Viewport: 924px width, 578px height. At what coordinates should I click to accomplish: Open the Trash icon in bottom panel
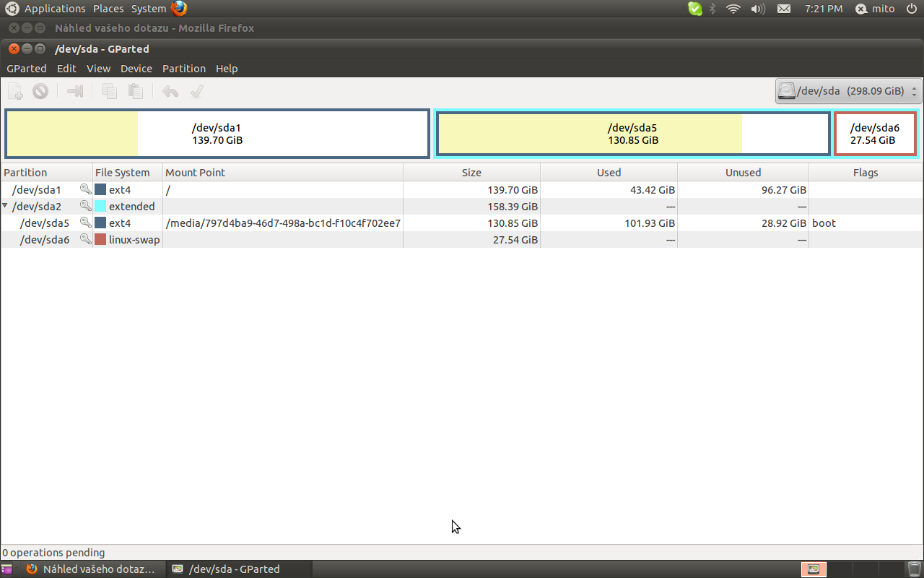pos(914,569)
